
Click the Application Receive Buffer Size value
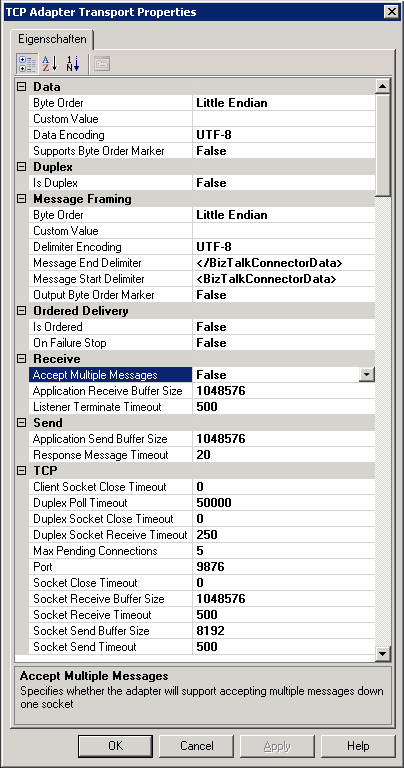pos(284,391)
